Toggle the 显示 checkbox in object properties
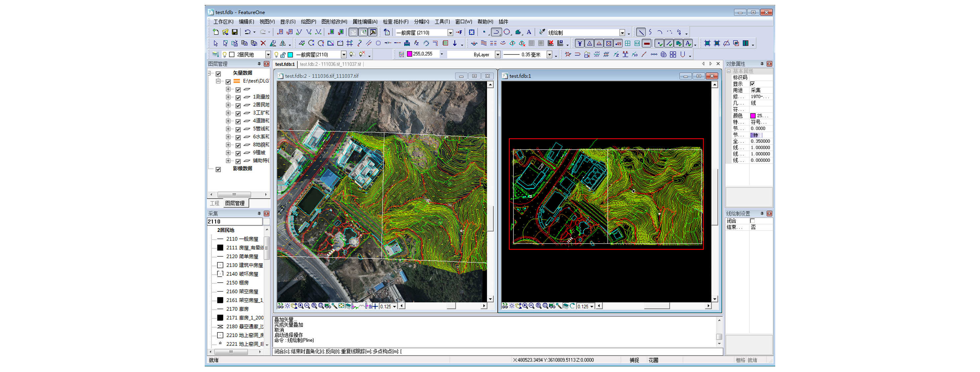Image resolution: width=980 pixels, height=372 pixels. coord(752,84)
